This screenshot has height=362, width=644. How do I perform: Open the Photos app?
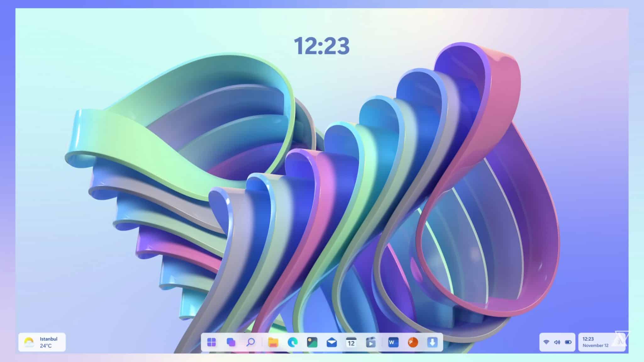coord(313,342)
